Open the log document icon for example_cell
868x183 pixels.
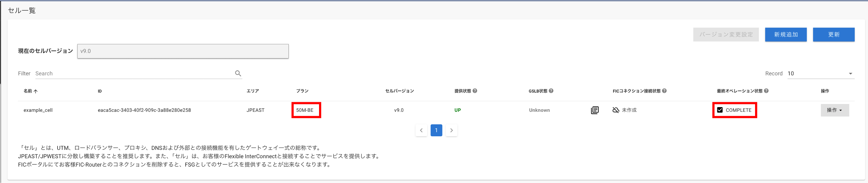click(595, 110)
